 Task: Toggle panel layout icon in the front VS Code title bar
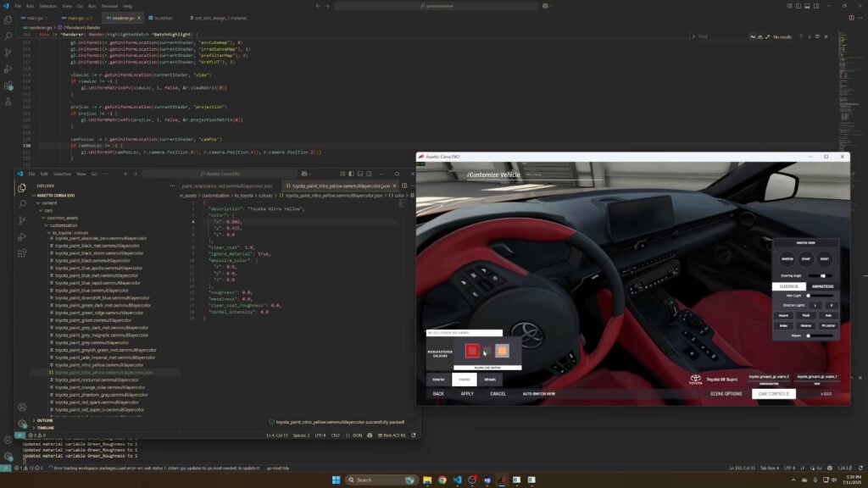pos(359,174)
